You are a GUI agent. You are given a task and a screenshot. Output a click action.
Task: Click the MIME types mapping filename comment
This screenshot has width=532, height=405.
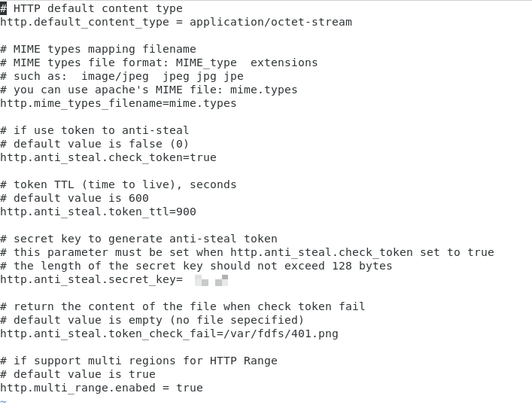(x=98, y=49)
